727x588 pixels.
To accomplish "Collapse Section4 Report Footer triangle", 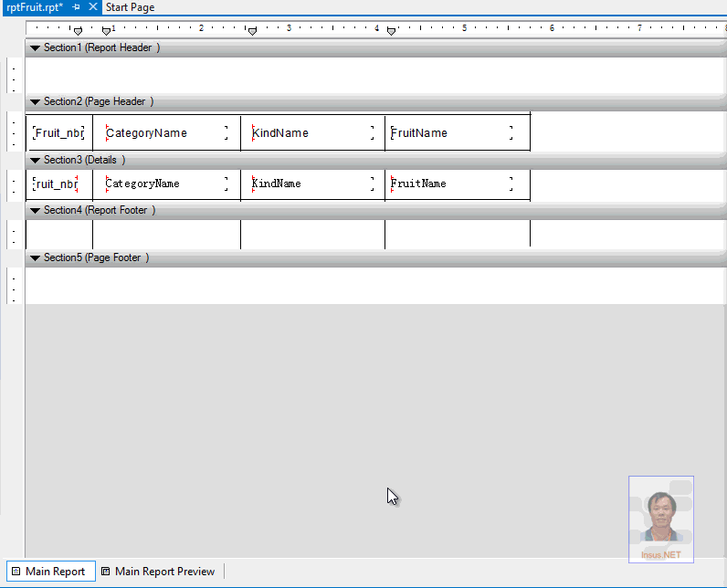I will tap(35, 211).
